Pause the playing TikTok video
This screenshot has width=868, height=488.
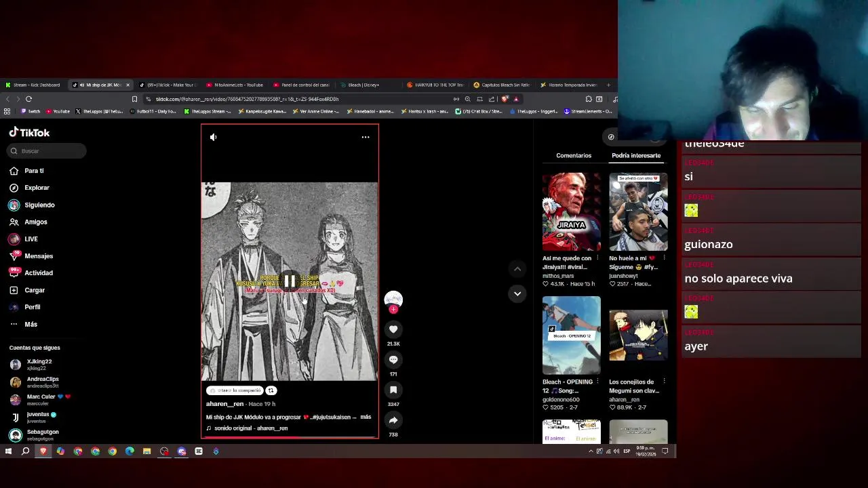[x=290, y=281]
